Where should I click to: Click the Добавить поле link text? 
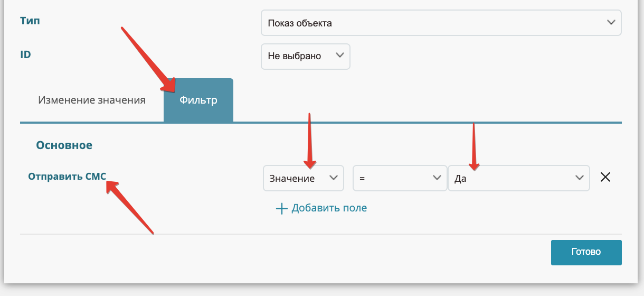[329, 208]
